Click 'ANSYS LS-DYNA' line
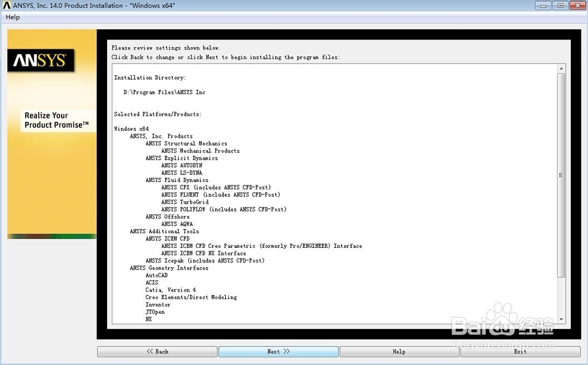The image size is (588, 365). [182, 172]
